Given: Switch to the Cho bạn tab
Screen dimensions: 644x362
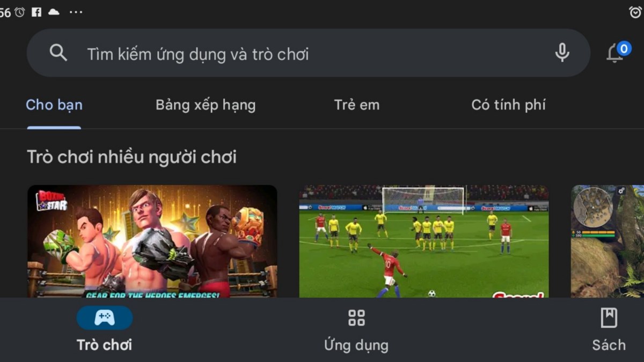Looking at the screenshot, I should tap(54, 105).
